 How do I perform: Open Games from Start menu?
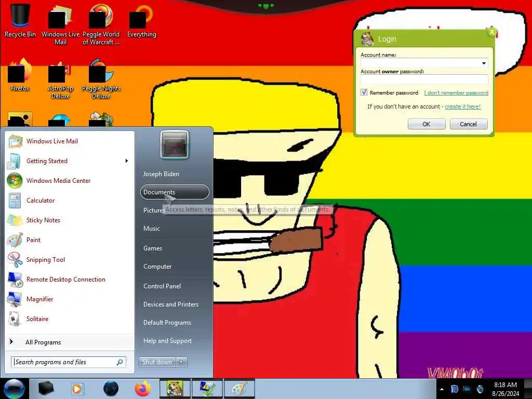(175, 248)
